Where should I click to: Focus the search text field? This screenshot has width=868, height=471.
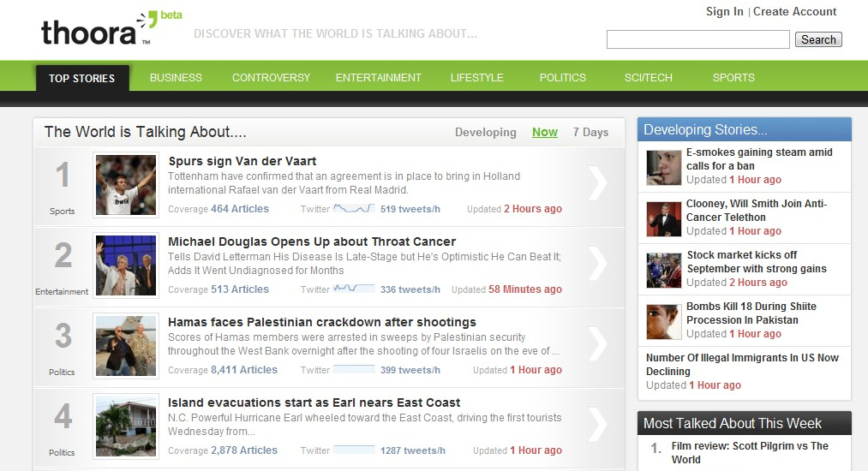coord(698,39)
